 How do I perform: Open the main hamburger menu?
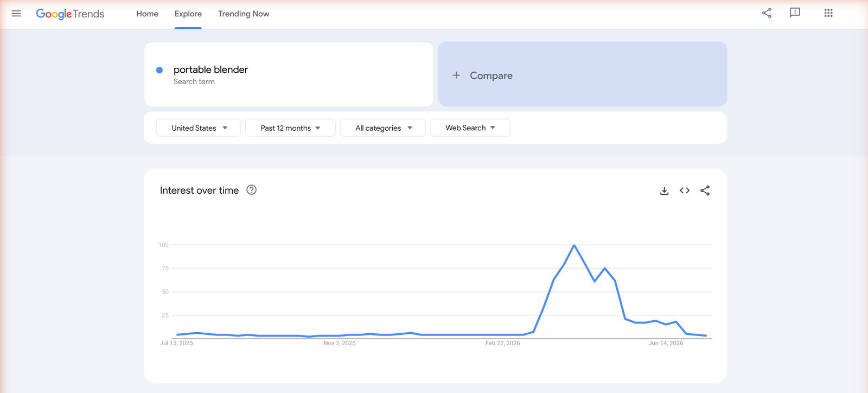click(x=16, y=14)
